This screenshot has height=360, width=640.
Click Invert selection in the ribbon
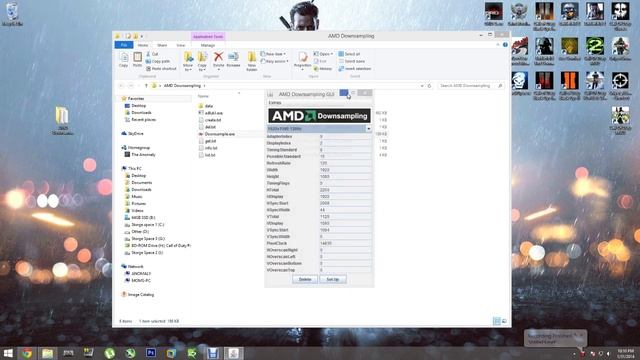[355, 69]
